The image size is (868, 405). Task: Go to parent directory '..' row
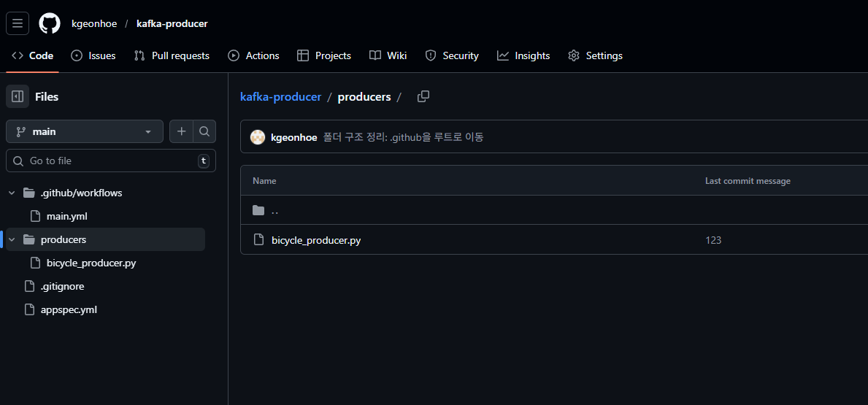coord(274,210)
